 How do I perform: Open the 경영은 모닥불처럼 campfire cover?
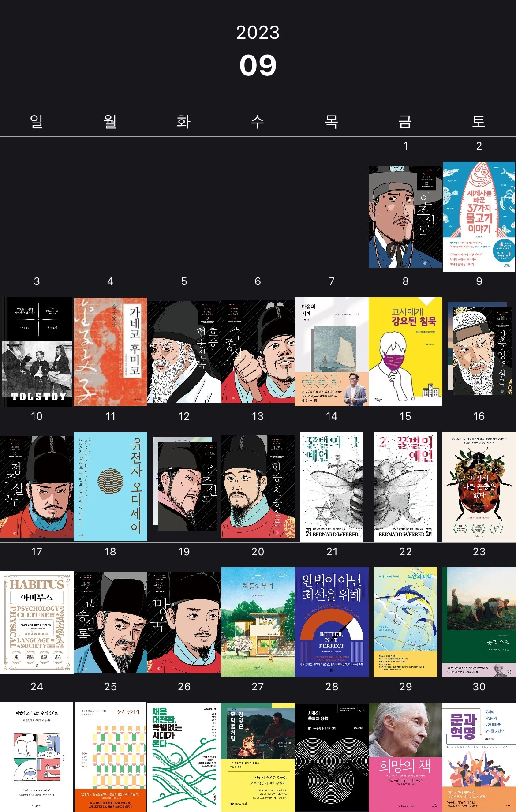click(258, 757)
